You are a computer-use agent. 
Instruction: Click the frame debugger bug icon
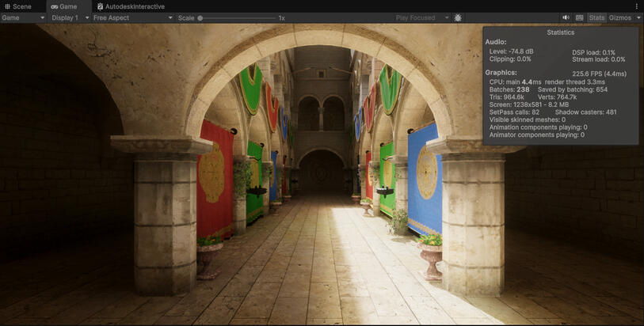coord(458,17)
